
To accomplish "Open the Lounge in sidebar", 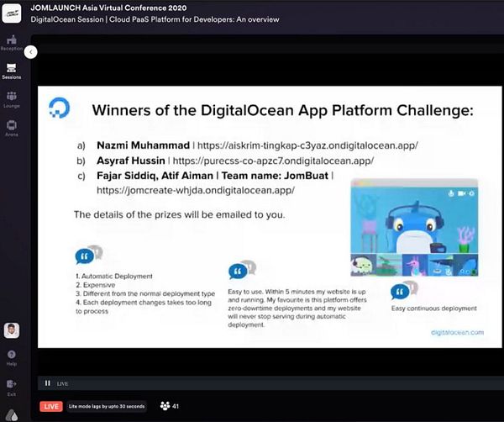I will 12,100.
